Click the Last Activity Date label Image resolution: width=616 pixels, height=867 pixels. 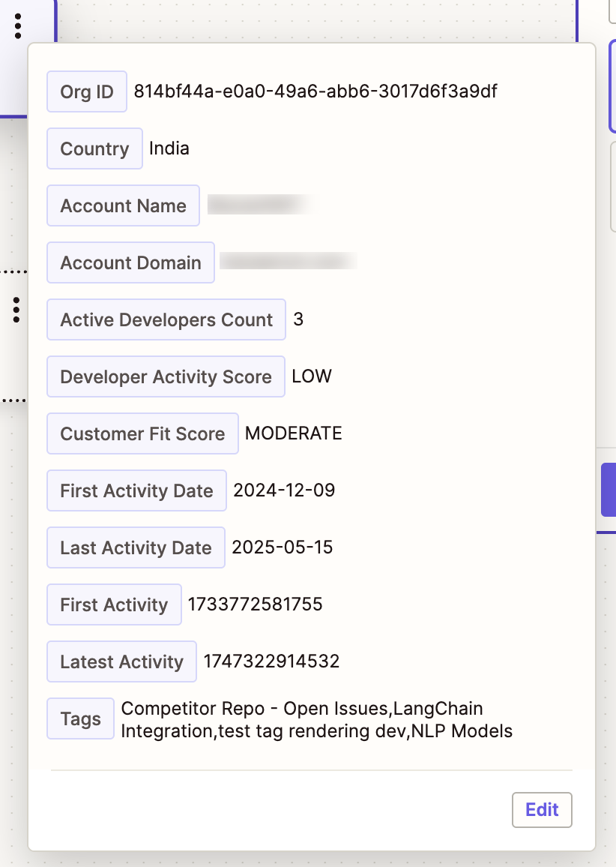pyautogui.click(x=136, y=547)
